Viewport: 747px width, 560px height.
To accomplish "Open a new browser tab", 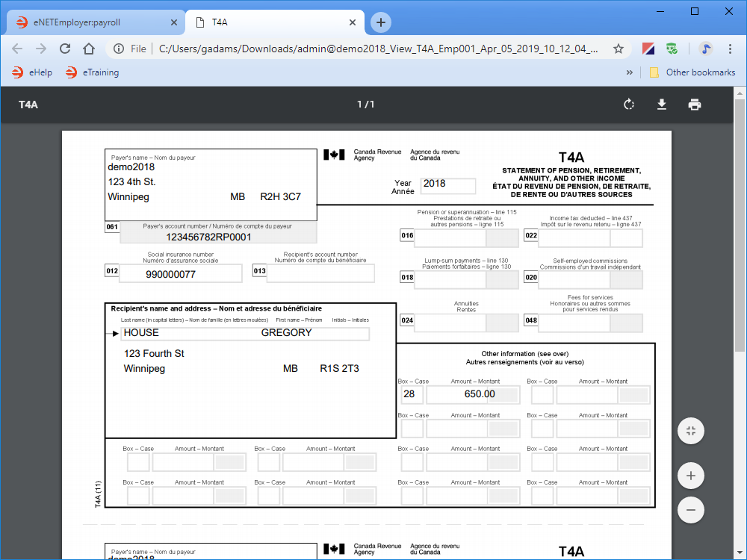I will point(381,22).
